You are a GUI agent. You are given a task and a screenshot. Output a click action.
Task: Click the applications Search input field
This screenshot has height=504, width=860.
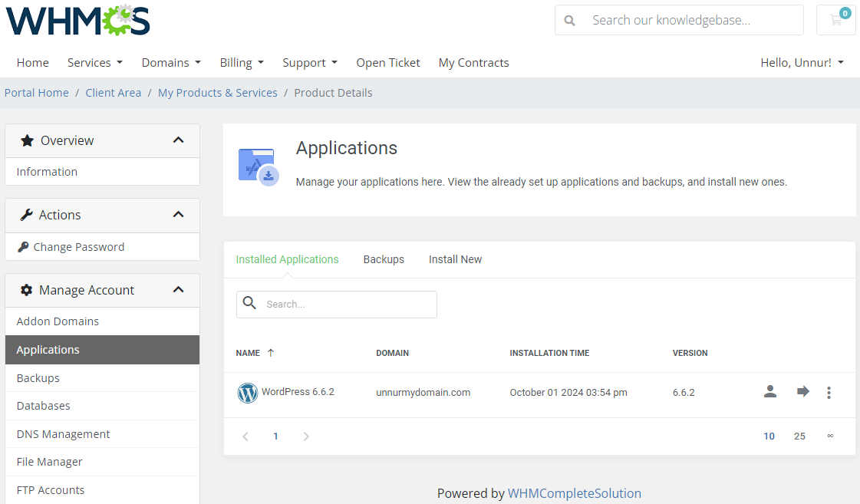click(337, 305)
